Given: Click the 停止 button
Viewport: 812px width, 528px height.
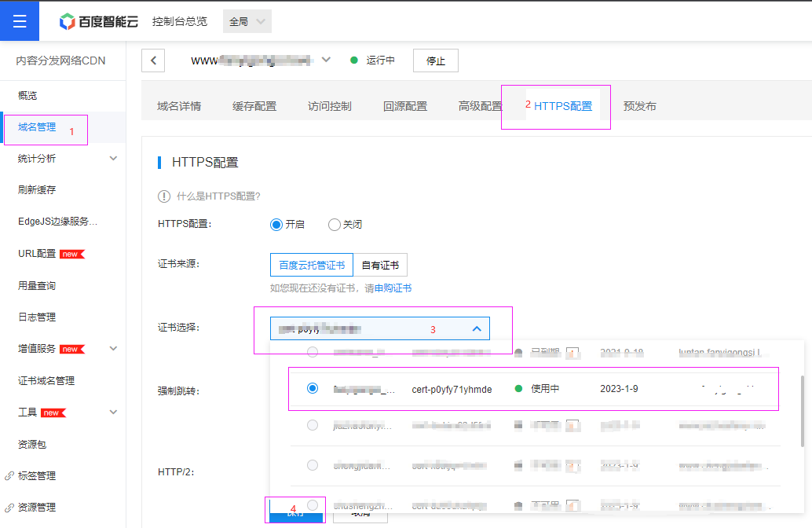Looking at the screenshot, I should click(435, 60).
